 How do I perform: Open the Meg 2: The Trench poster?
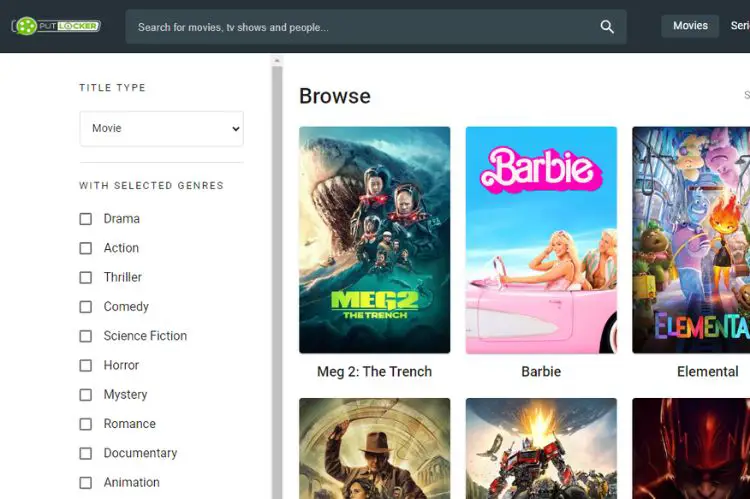click(x=375, y=240)
